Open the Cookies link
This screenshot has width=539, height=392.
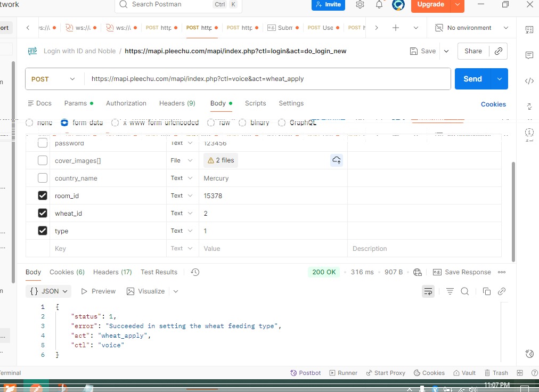(493, 104)
